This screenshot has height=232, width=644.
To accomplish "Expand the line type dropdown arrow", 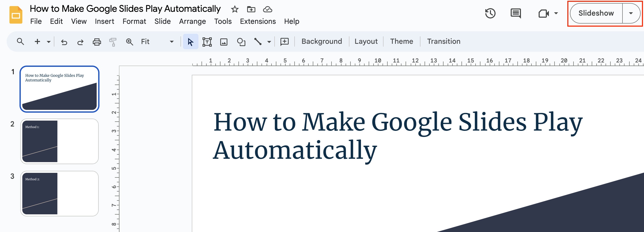I will point(269,42).
